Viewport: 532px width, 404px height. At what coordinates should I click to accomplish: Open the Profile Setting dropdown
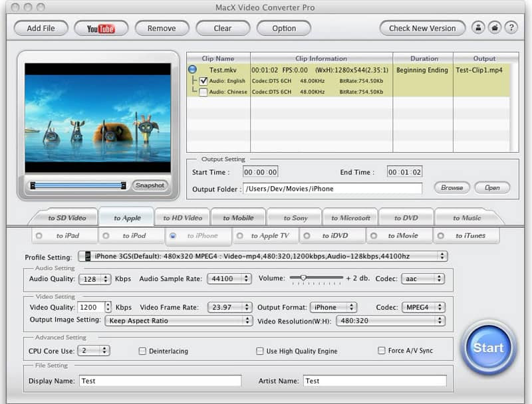pos(263,256)
